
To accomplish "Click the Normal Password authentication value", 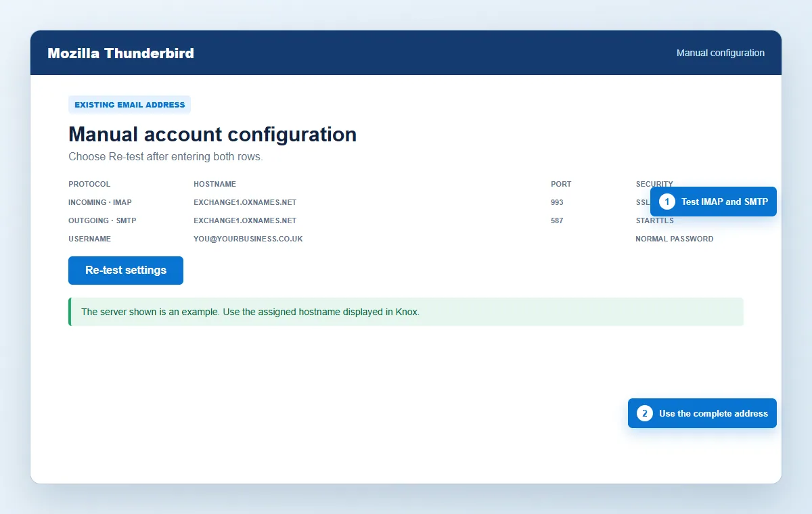I will [x=674, y=239].
